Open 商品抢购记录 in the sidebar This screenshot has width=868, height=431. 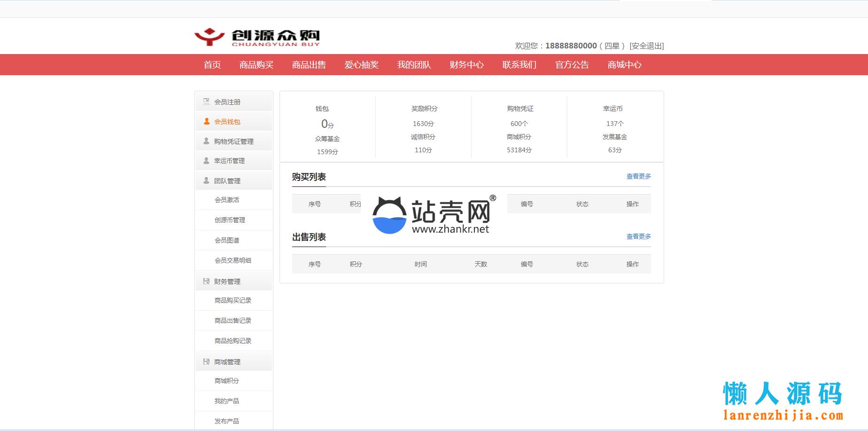pyautogui.click(x=233, y=341)
